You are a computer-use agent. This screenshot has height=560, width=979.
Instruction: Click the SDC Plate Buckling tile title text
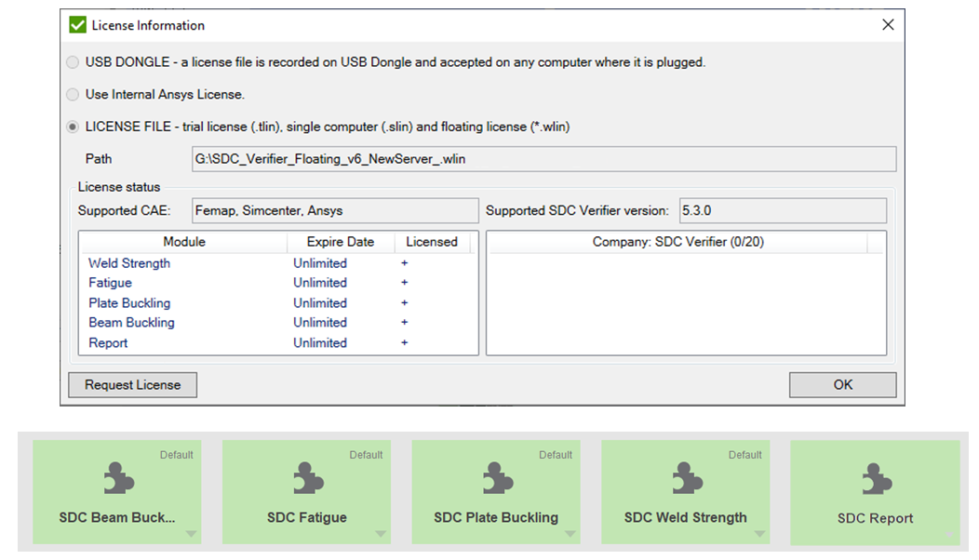click(x=496, y=517)
